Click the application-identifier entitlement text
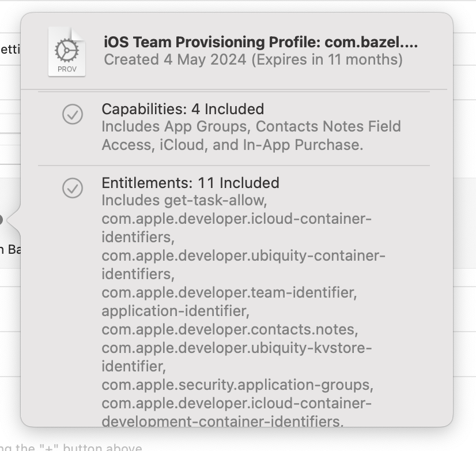The width and height of the screenshot is (476, 451). pos(175,311)
